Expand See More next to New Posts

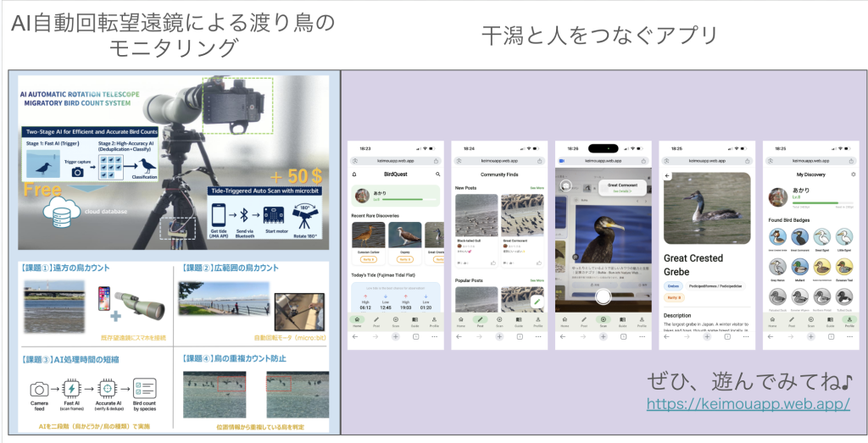click(537, 188)
